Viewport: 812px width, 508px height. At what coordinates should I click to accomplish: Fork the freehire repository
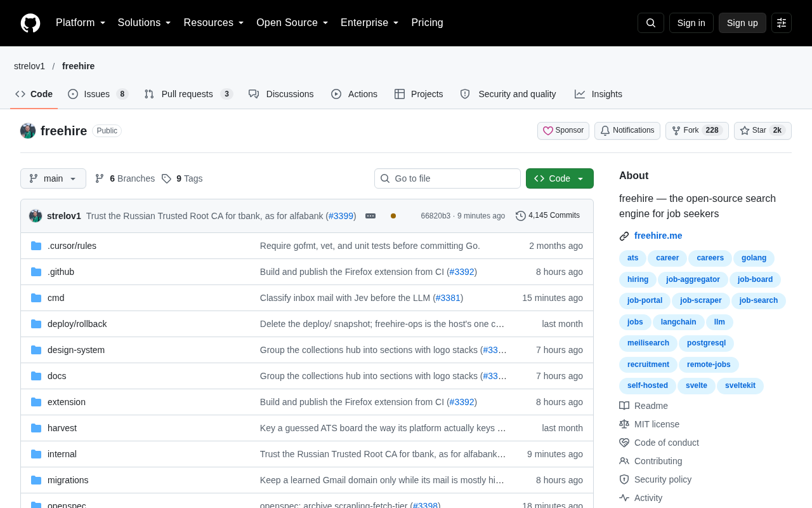click(x=697, y=131)
